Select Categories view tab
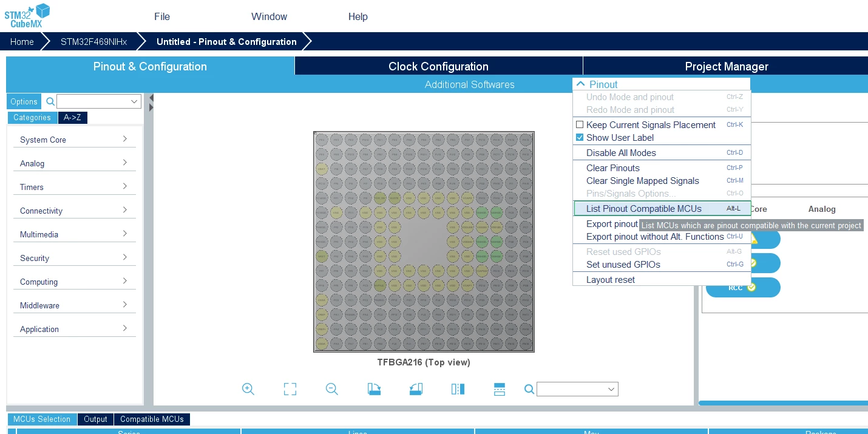Image resolution: width=868 pixels, height=434 pixels. tap(32, 118)
